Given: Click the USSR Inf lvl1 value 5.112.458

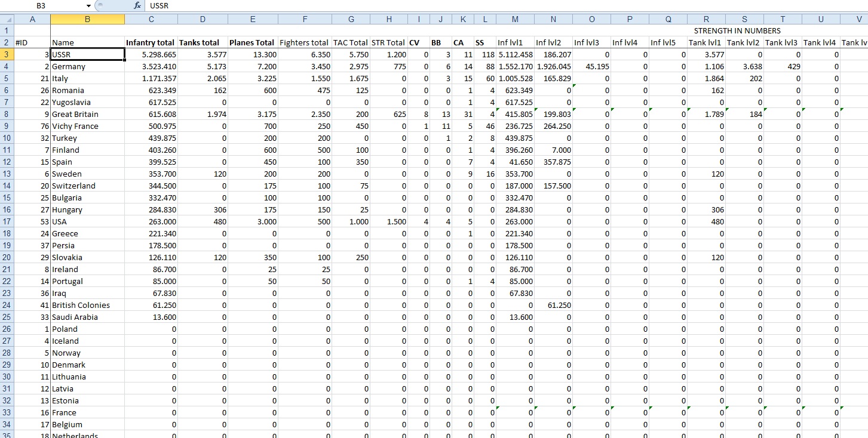Looking at the screenshot, I should tap(515, 54).
